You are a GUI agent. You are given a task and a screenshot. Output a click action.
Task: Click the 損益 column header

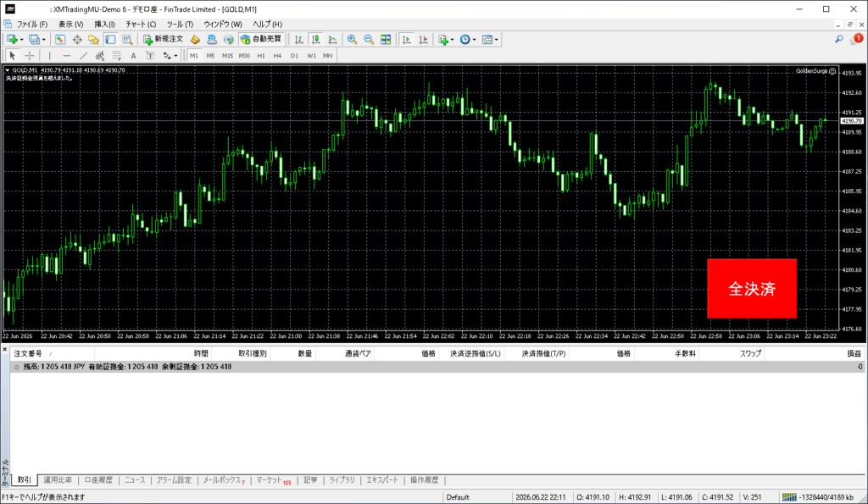[x=854, y=353]
